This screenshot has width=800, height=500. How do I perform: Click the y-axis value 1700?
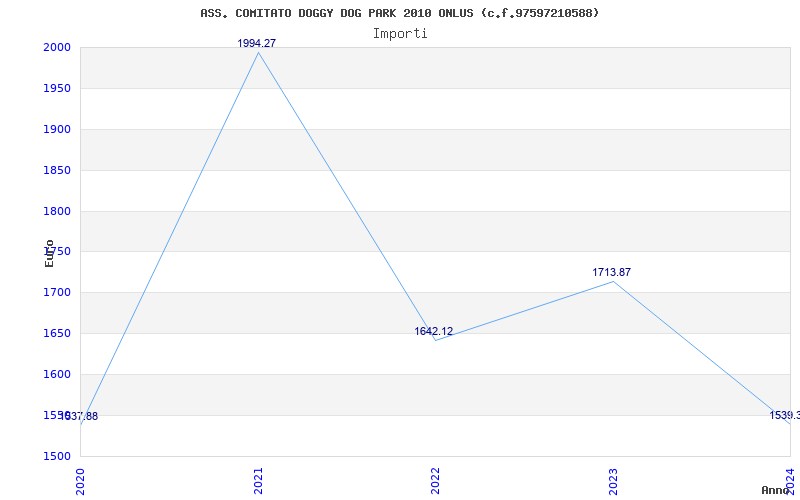click(x=57, y=292)
